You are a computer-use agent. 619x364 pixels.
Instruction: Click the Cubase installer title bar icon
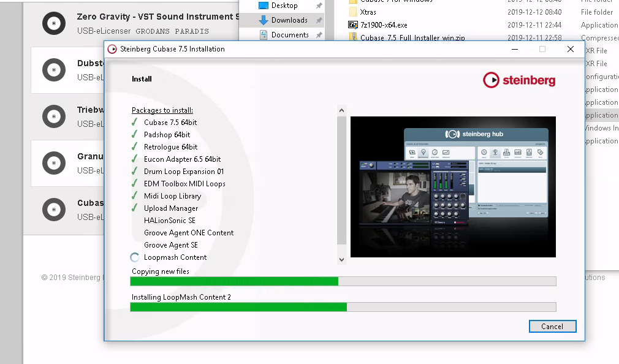(112, 49)
